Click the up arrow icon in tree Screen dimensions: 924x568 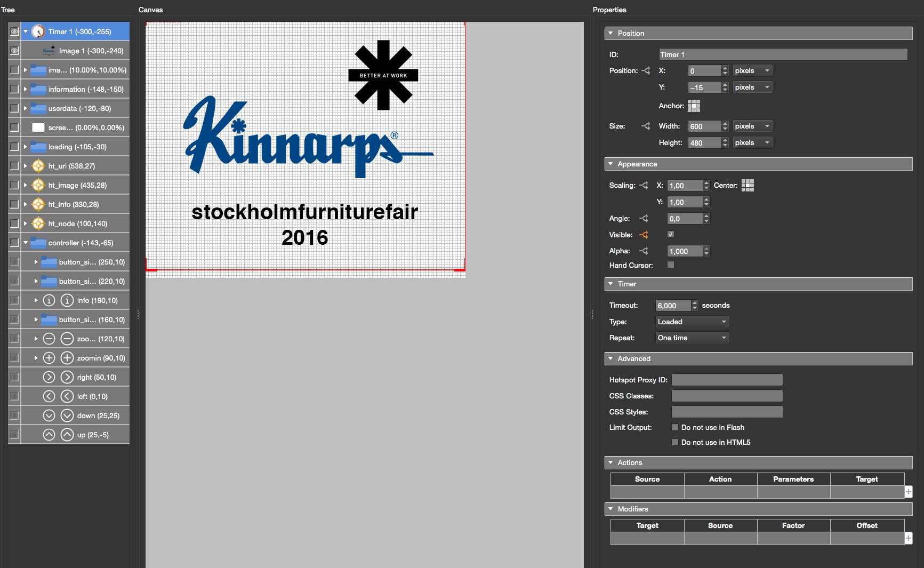[x=49, y=435]
